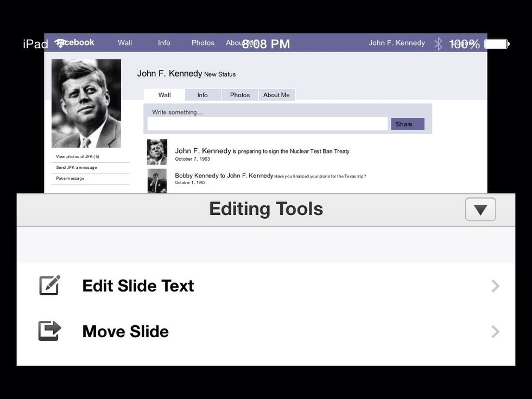Click the Send JFK a message link
The width and height of the screenshot is (532, 399).
tap(77, 167)
